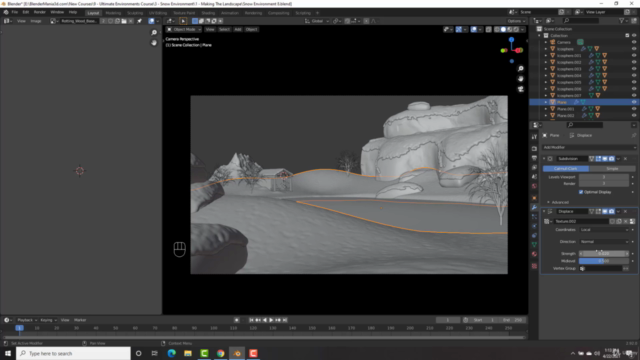Toggle Optimal Display checkbox
The height and width of the screenshot is (360, 640).
[581, 192]
